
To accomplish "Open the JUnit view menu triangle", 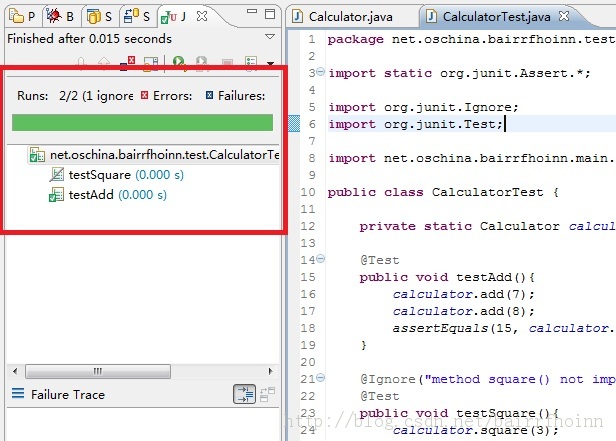I will [x=270, y=37].
